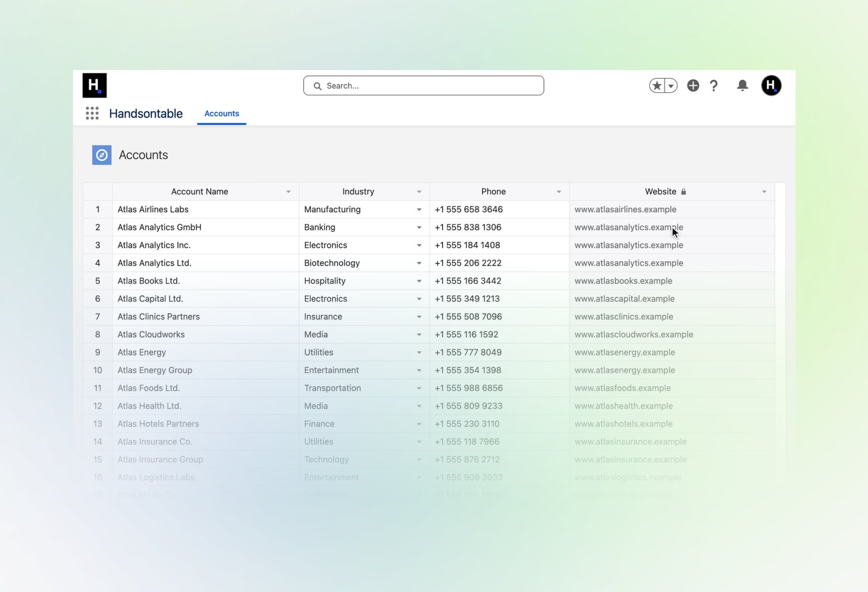Expand Industry dropdown for Biotechnology row
868x592 pixels.
coord(419,263)
